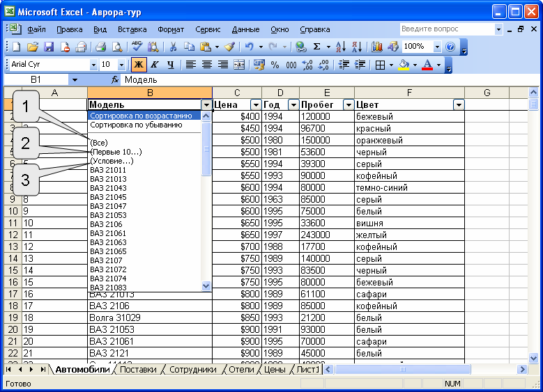Open the zoom 100% dropdown
Screen dimensions: 543x392
tap(437, 47)
